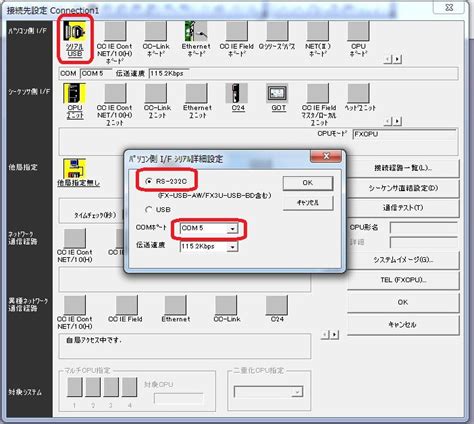The width and height of the screenshot is (474, 424).
Task: Select different network CC IE Cont NET/10(H) icon
Action: (75, 305)
